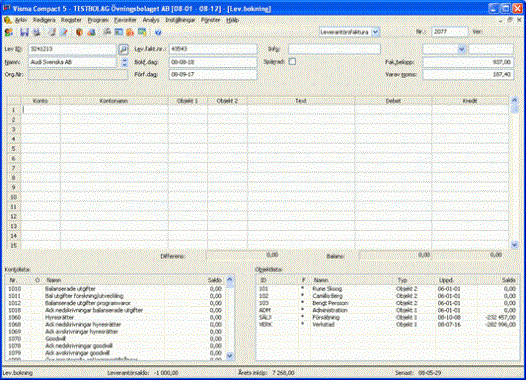Viewport: 526px width, 380px height.
Task: Select account 1070 Goodwill
Action: tap(115, 339)
